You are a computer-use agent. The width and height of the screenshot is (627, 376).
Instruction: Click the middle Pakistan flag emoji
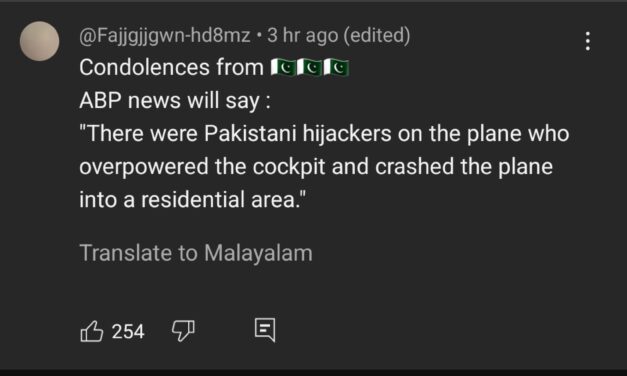[309, 67]
